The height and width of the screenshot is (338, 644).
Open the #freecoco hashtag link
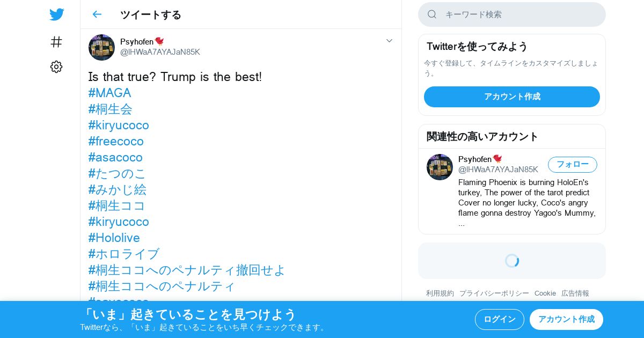[116, 141]
